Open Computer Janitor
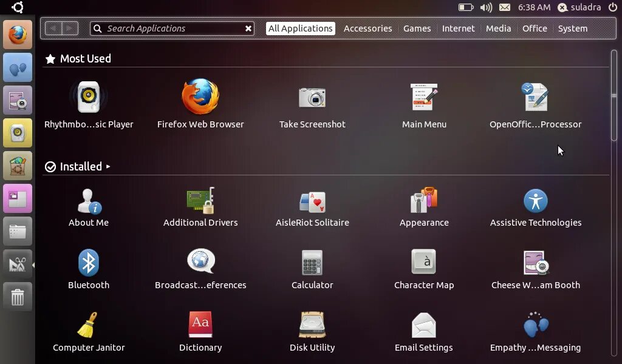Image resolution: width=622 pixels, height=364 pixels. point(89,332)
